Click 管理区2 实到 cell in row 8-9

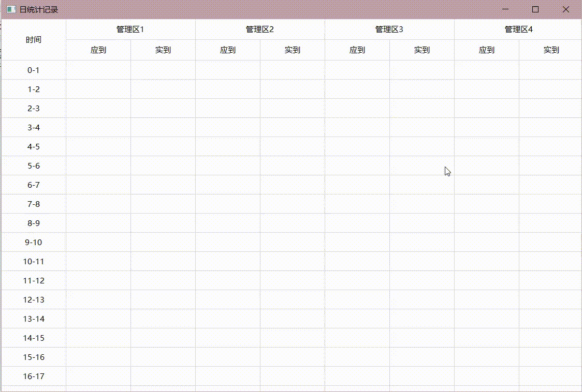tap(293, 223)
